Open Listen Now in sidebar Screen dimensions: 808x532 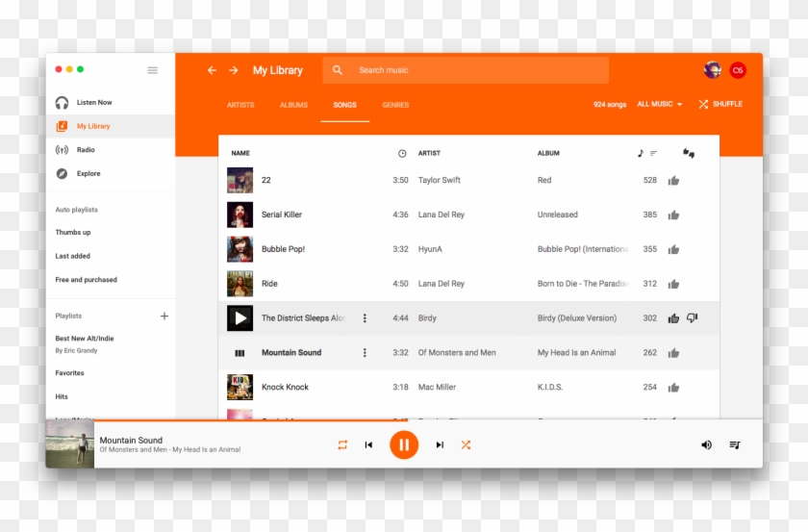[111, 103]
